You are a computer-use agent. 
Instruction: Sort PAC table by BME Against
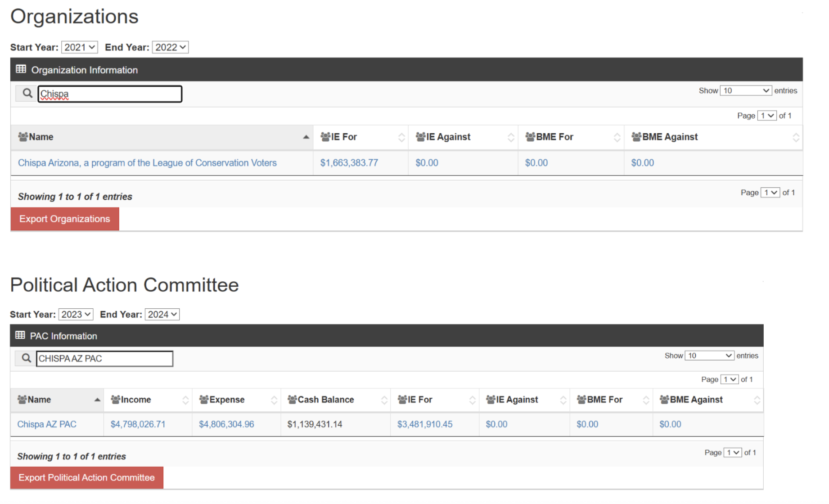[708, 400]
